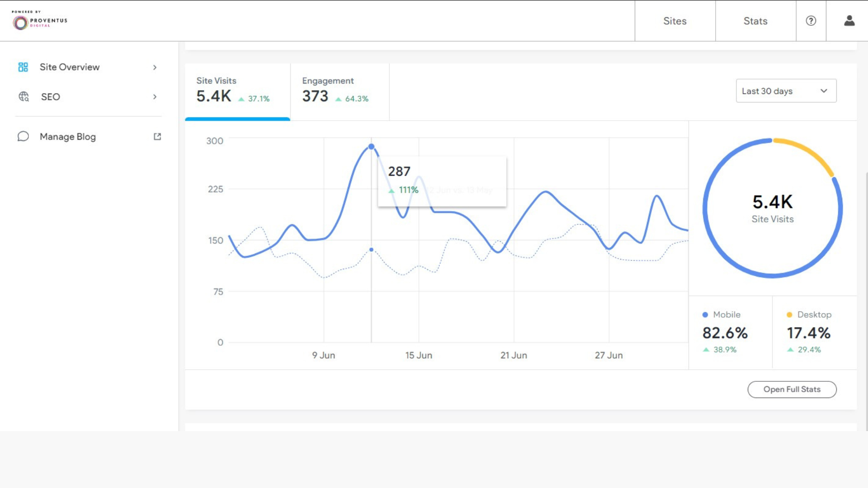
Task: Open the Last 30 days dropdown
Action: click(786, 91)
